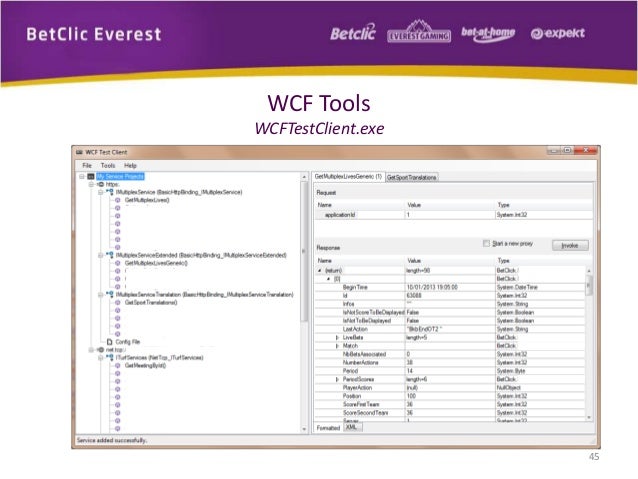Screen dimensions: 638x479
Task: Click the ITurfServices contract icon
Action: pyautogui.click(x=110, y=358)
